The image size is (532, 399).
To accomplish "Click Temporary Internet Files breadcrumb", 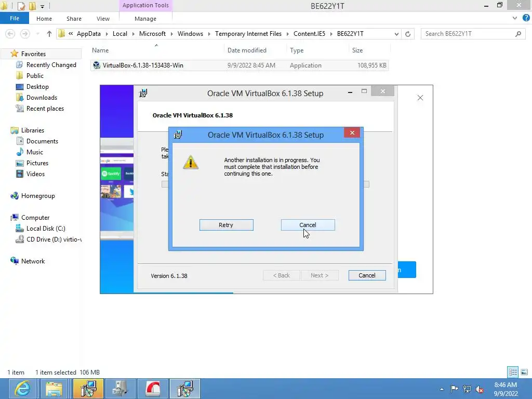I will (248, 34).
